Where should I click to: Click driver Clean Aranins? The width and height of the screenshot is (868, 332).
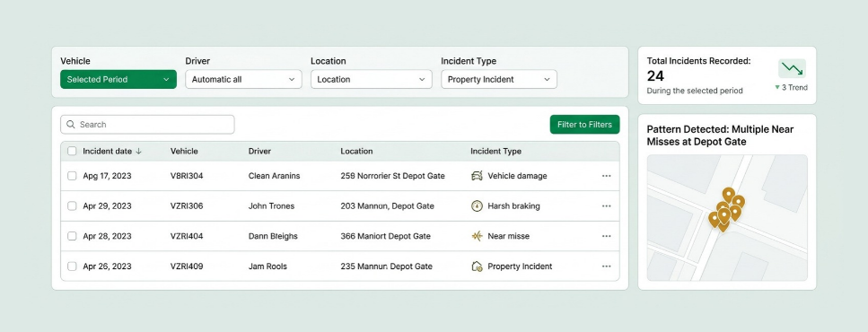point(274,176)
